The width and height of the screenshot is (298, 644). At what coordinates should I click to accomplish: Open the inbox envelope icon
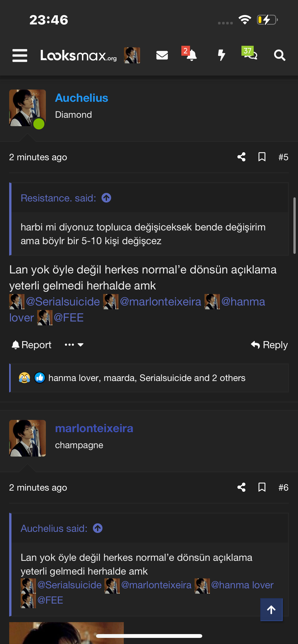pyautogui.click(x=162, y=55)
